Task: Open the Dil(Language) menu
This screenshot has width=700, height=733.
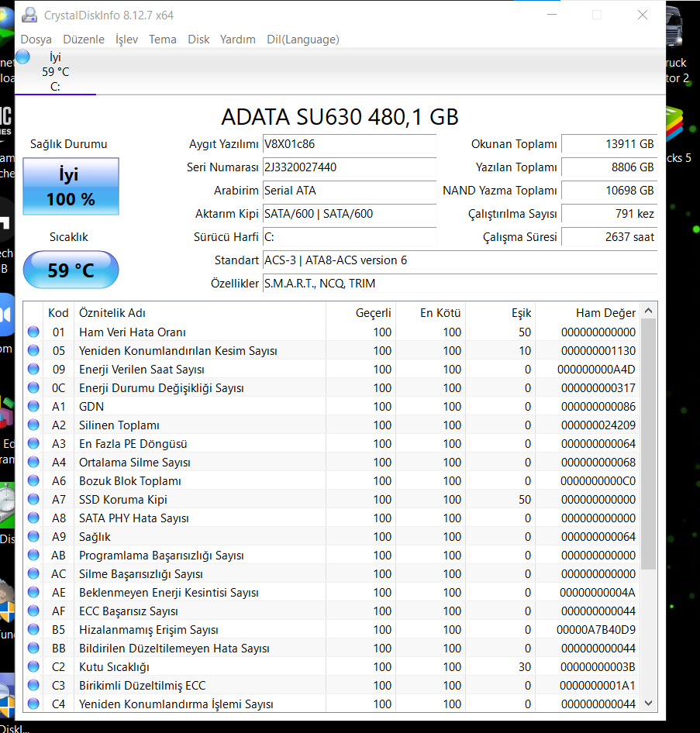Action: pyautogui.click(x=302, y=40)
